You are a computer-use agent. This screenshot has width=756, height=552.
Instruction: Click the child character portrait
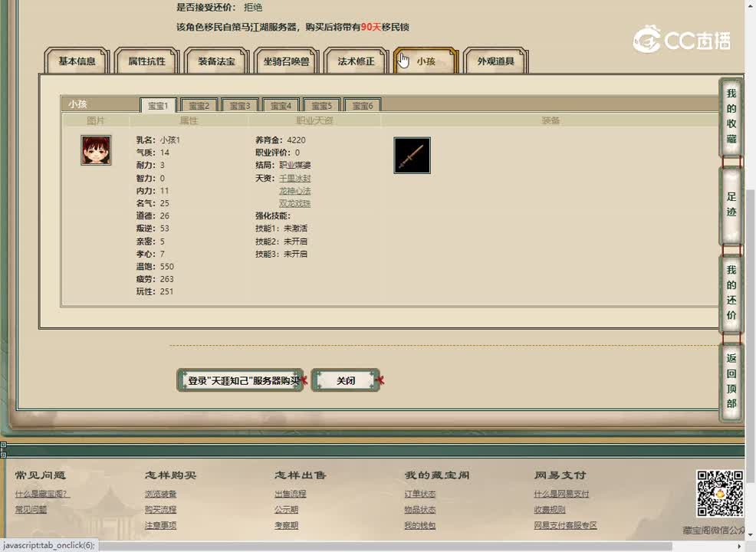pyautogui.click(x=96, y=150)
